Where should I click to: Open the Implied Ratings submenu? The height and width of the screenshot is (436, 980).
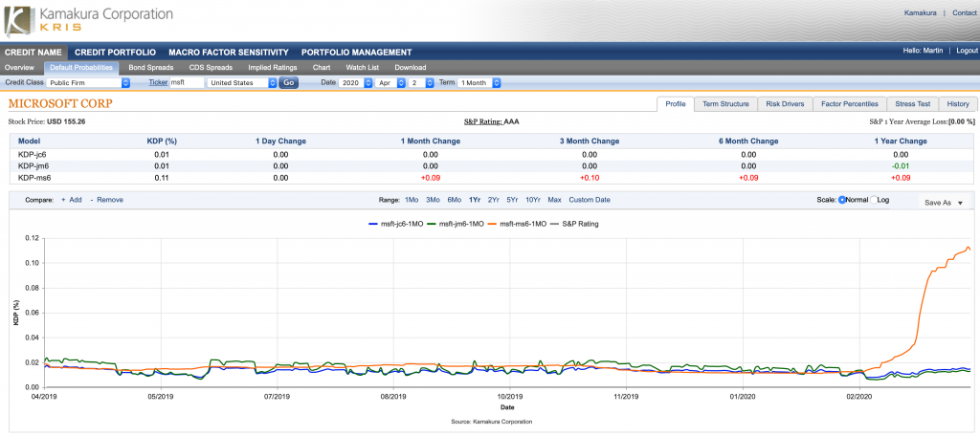tap(273, 68)
